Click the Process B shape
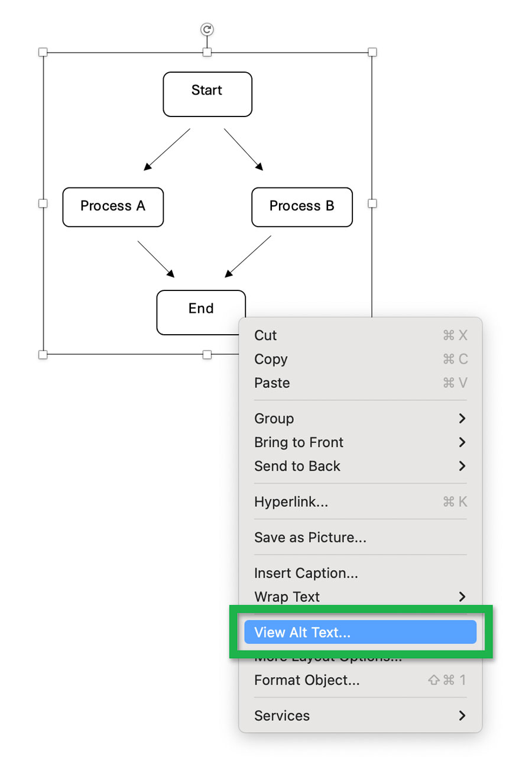This screenshot has height=770, width=532. click(301, 207)
